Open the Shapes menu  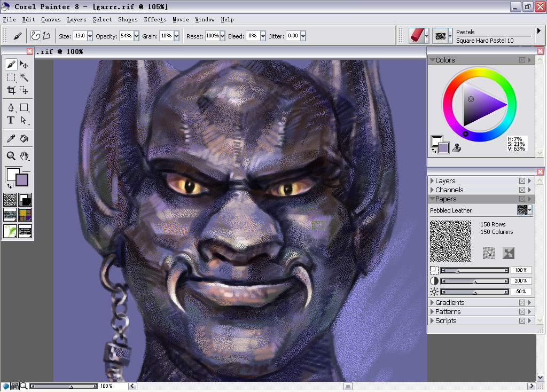(x=128, y=20)
